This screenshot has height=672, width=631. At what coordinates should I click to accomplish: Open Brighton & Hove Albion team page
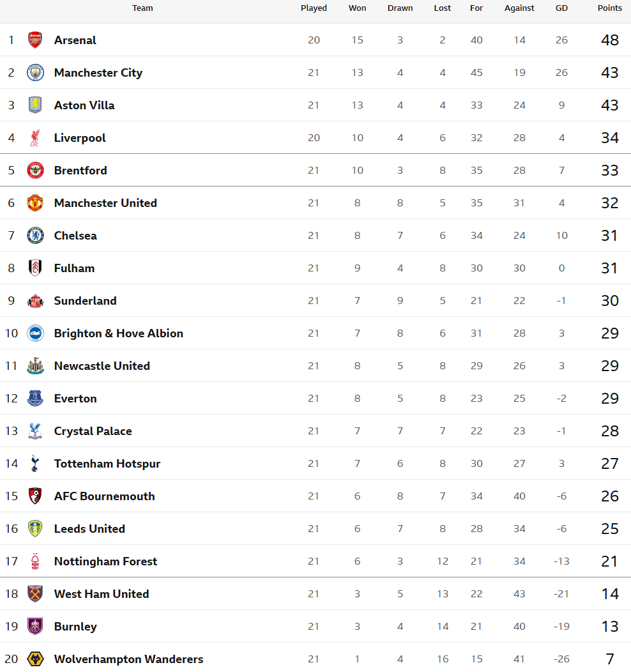(119, 333)
